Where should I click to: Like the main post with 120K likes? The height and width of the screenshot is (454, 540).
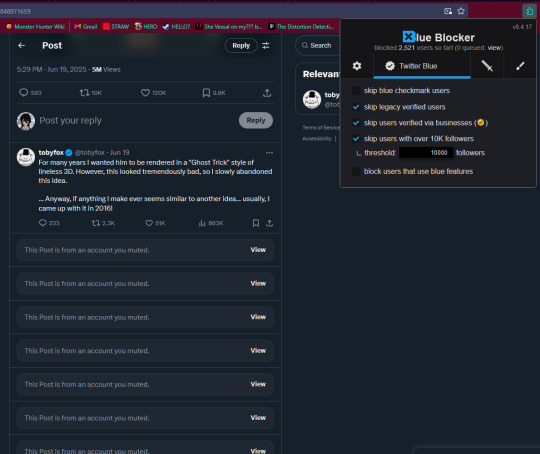(x=145, y=93)
